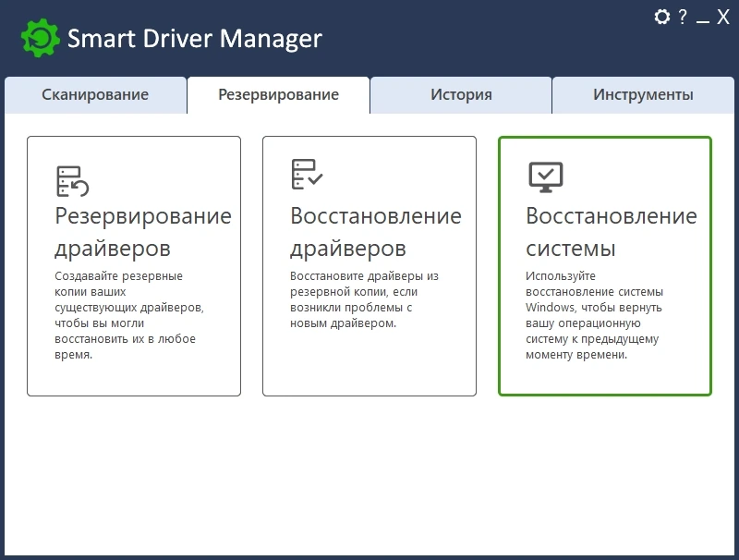Switch to the Сканирование tab
This screenshot has width=739, height=560.
point(96,95)
